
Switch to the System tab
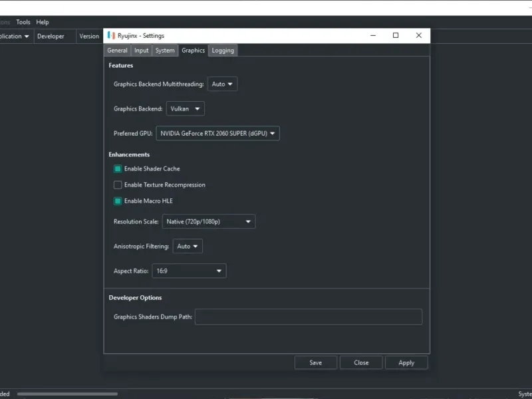(165, 51)
